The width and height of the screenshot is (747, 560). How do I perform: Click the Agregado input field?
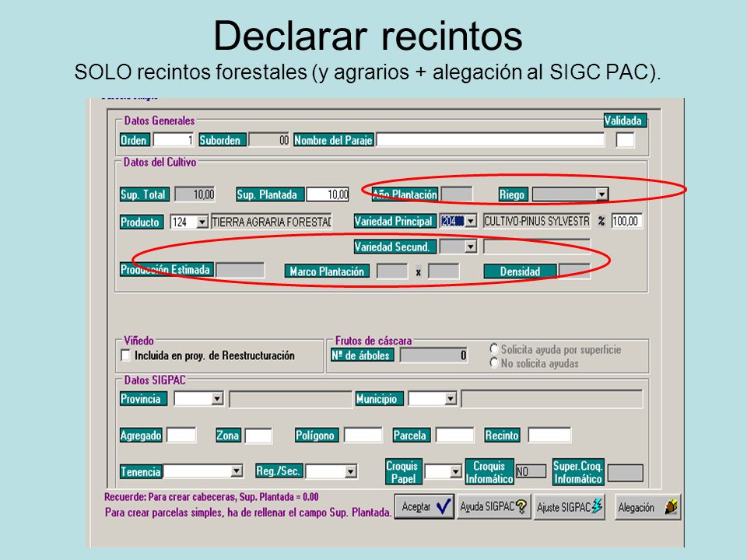pyautogui.click(x=181, y=436)
